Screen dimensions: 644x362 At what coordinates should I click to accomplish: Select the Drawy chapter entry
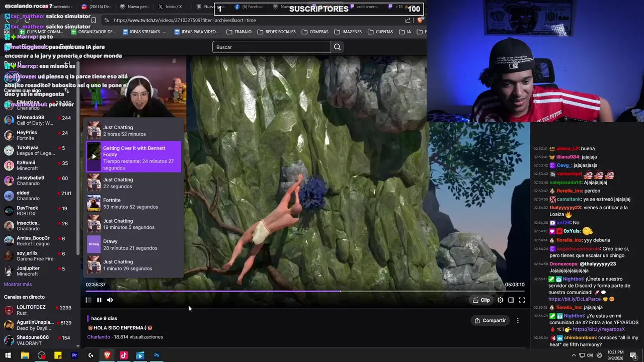point(133,245)
